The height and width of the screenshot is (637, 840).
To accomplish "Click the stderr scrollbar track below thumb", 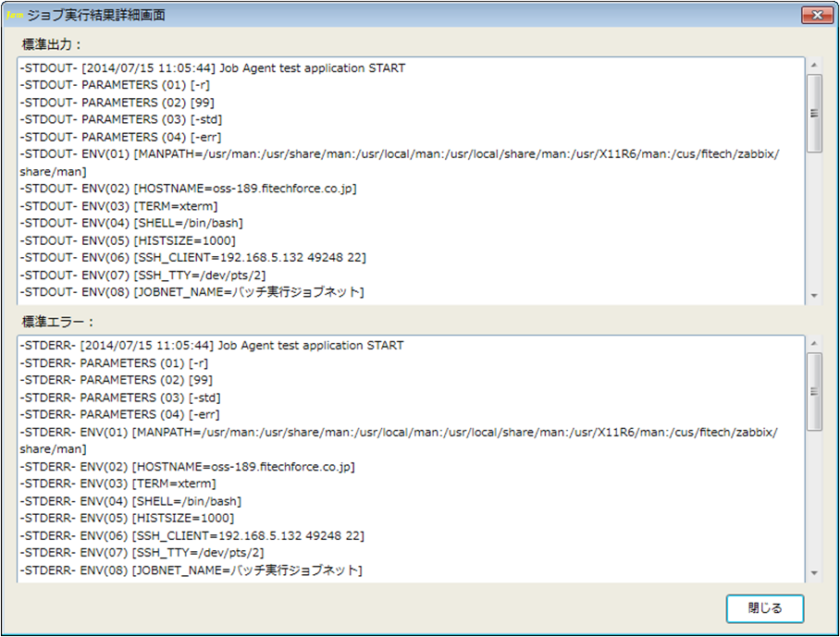I will (814, 498).
